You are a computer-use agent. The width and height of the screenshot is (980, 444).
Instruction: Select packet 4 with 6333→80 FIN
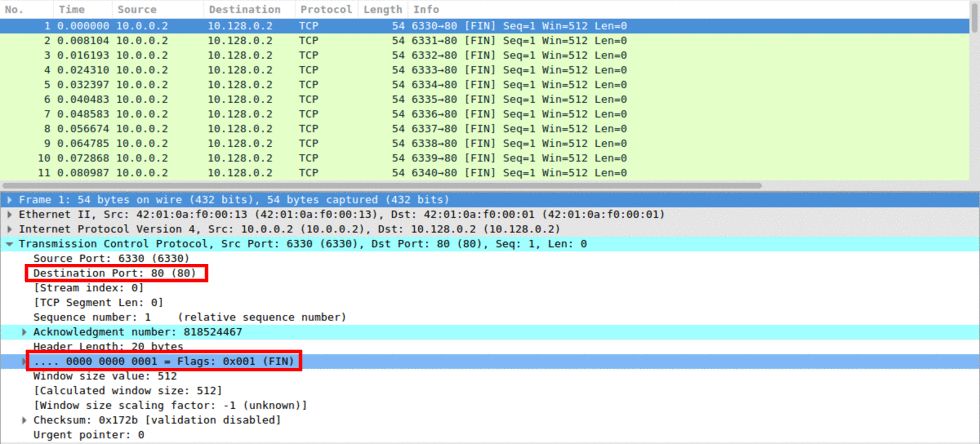pyautogui.click(x=486, y=70)
